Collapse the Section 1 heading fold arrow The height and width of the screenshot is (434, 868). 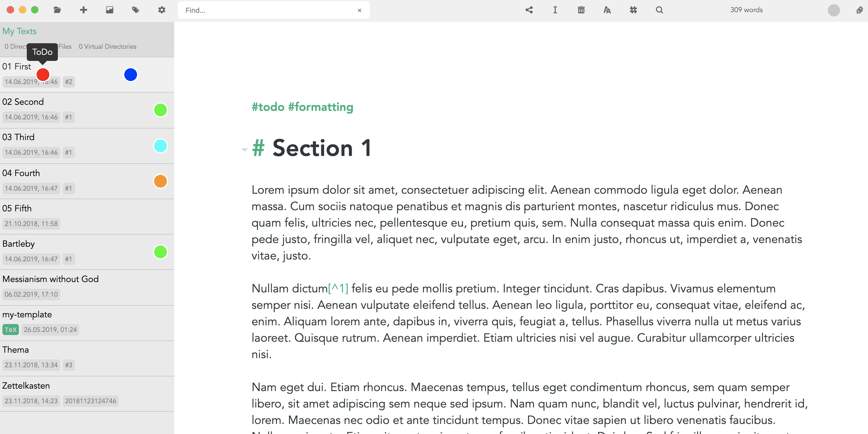tap(245, 149)
